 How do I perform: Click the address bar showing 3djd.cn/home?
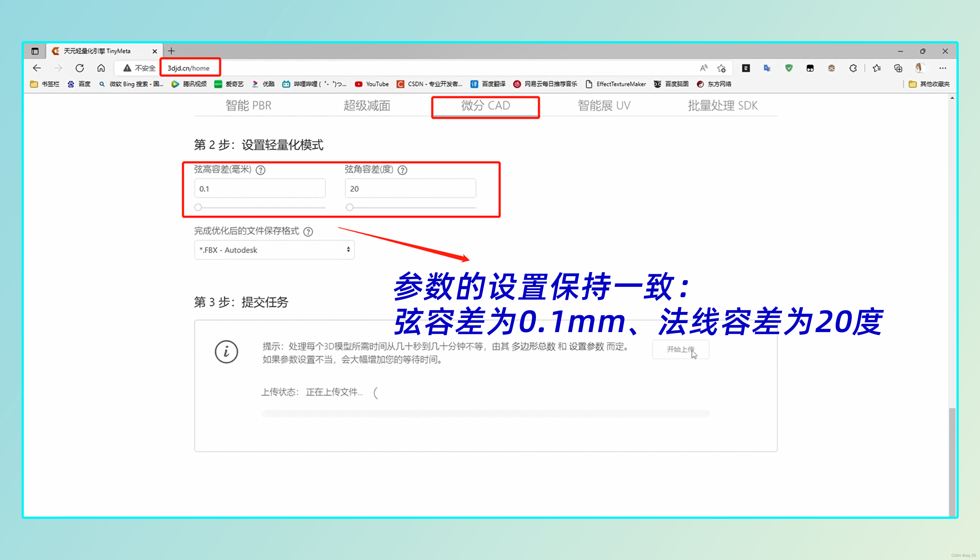click(188, 68)
